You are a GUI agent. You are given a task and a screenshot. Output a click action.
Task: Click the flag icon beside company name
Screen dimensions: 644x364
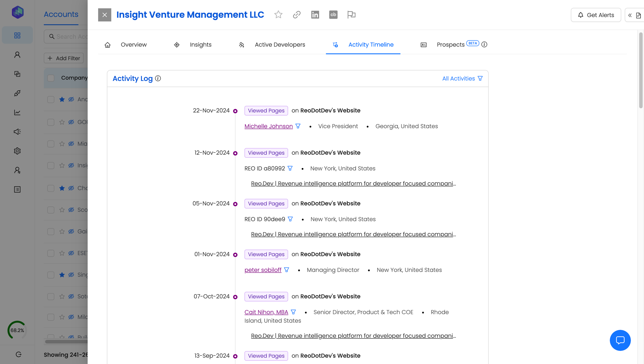pos(351,15)
